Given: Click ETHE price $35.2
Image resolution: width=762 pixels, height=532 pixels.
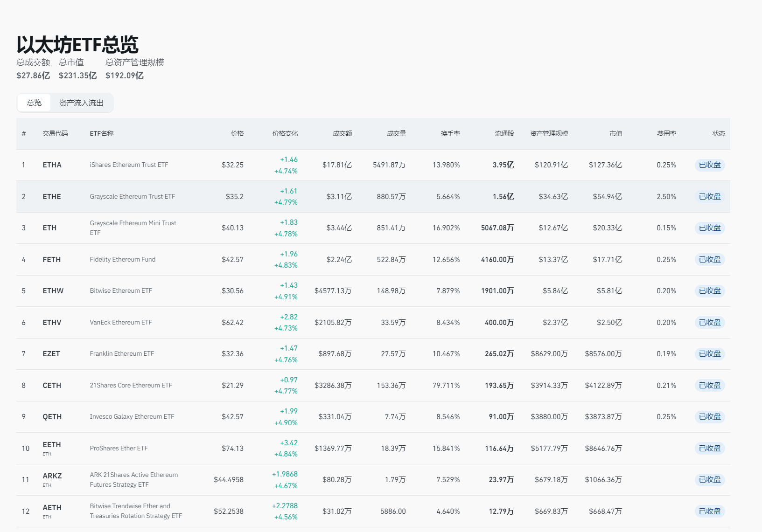Looking at the screenshot, I should (x=235, y=197).
